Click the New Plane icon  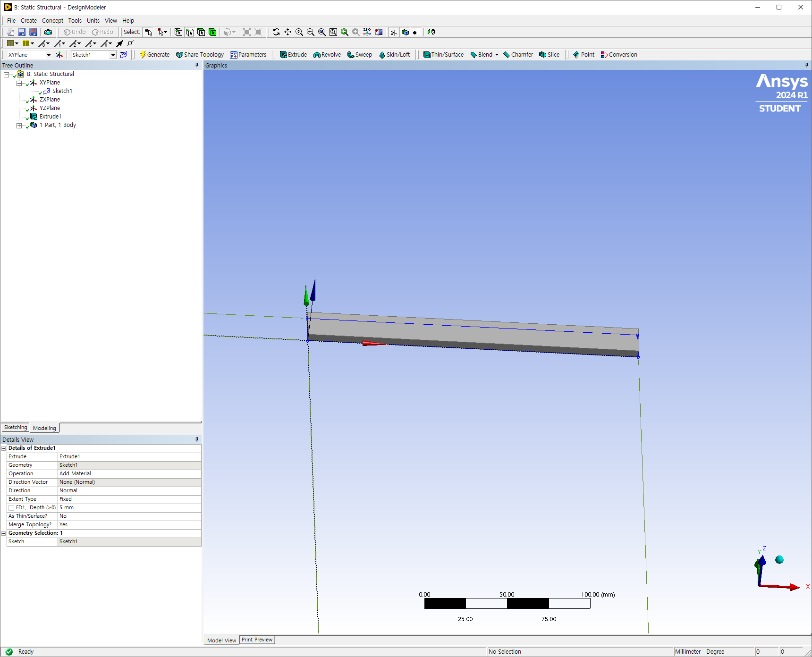click(x=59, y=55)
